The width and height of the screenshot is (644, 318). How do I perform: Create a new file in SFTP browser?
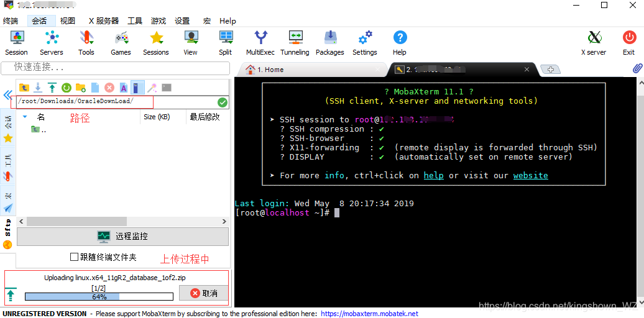click(95, 88)
